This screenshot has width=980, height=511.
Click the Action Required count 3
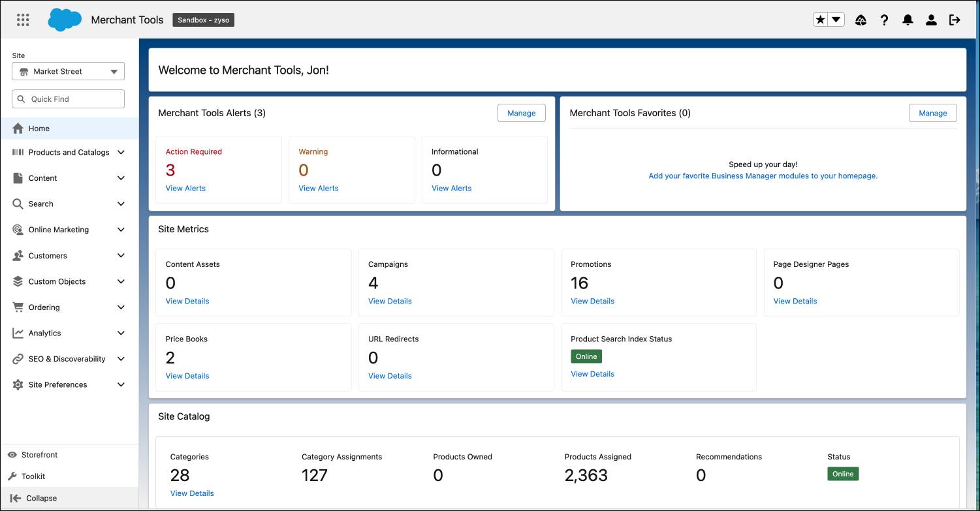tap(170, 170)
